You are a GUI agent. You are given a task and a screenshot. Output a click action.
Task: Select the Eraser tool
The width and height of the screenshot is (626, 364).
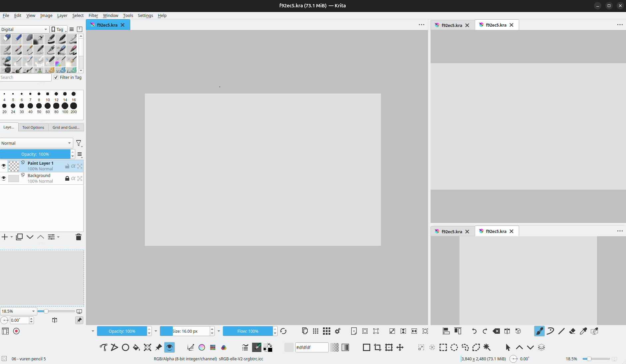[572, 331]
